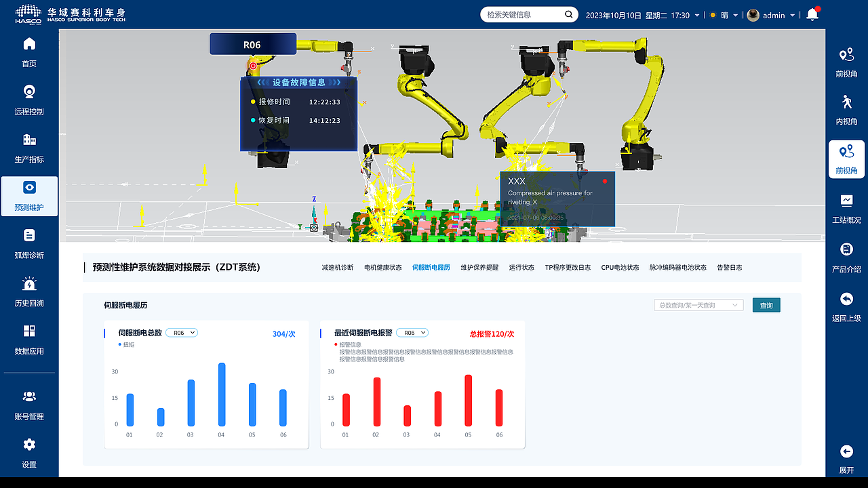Viewport: 868px width, 488px height.
Task: Go to 首页 home icon
Action: tap(29, 45)
